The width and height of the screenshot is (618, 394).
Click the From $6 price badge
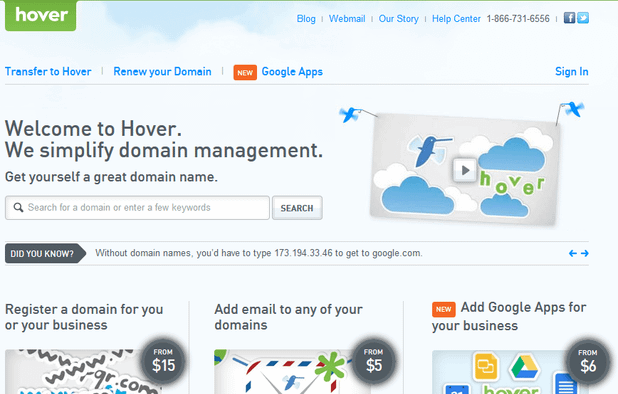click(x=588, y=361)
